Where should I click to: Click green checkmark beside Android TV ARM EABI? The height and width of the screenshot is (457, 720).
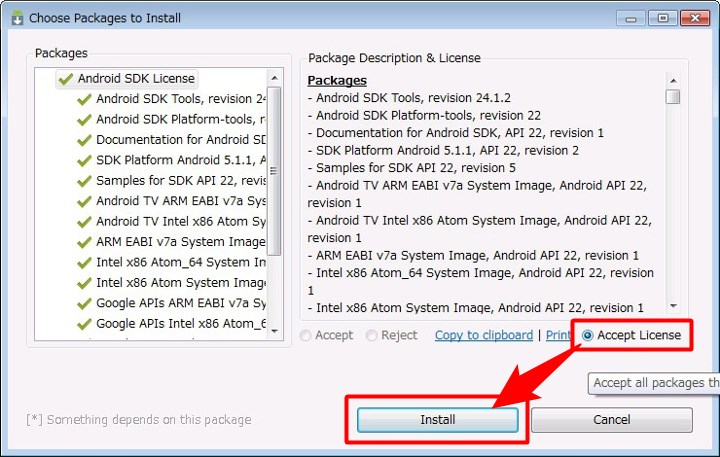(x=84, y=202)
